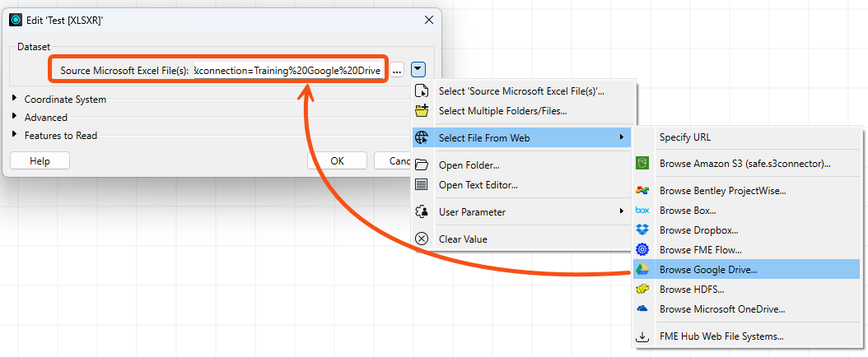Click the Select Source Excel File cursor icon
Image resolution: width=868 pixels, height=357 pixels.
(422, 91)
